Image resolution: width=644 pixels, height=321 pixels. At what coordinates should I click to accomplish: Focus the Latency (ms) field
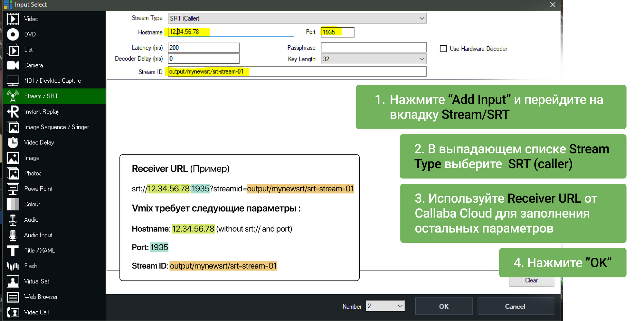pyautogui.click(x=204, y=48)
